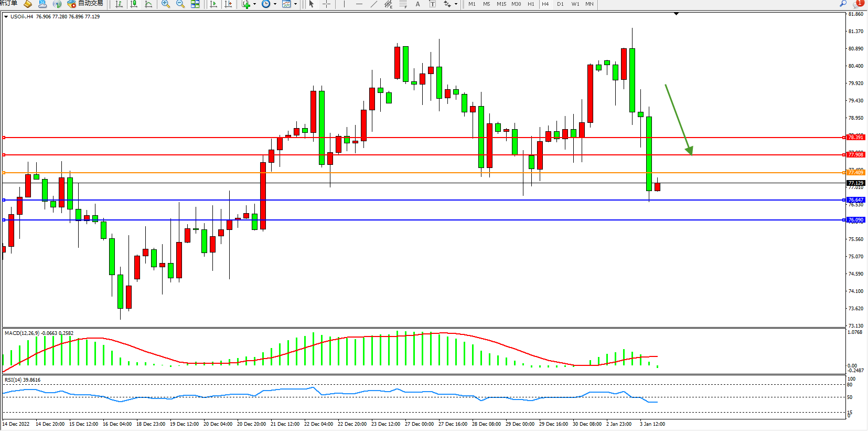This screenshot has width=868, height=431.
Task: Select the trendline drawing tool
Action: (373, 4)
